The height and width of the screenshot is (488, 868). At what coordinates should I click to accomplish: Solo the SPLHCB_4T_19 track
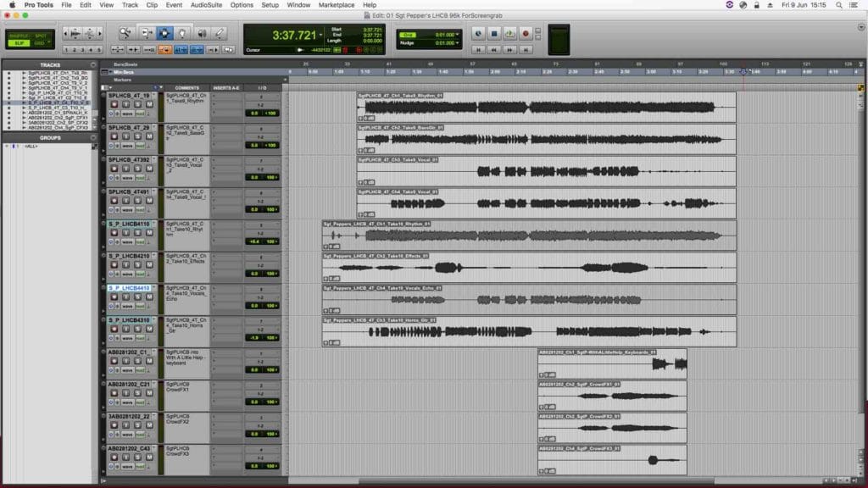138,104
